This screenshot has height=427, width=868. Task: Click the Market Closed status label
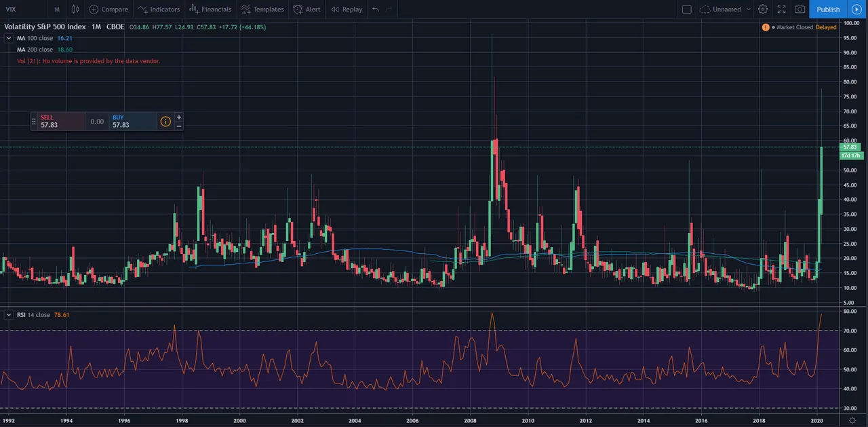click(795, 27)
